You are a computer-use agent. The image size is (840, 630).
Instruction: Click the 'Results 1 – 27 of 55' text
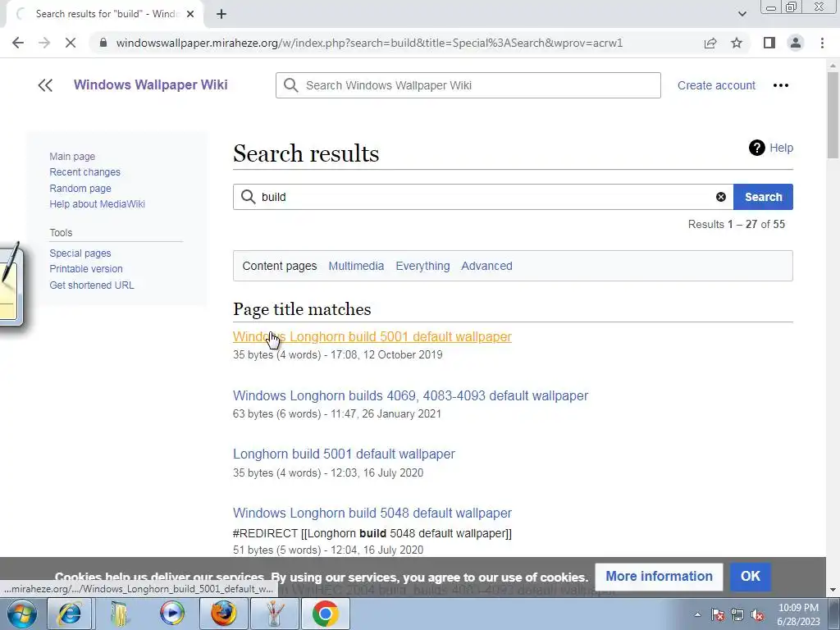point(736,224)
